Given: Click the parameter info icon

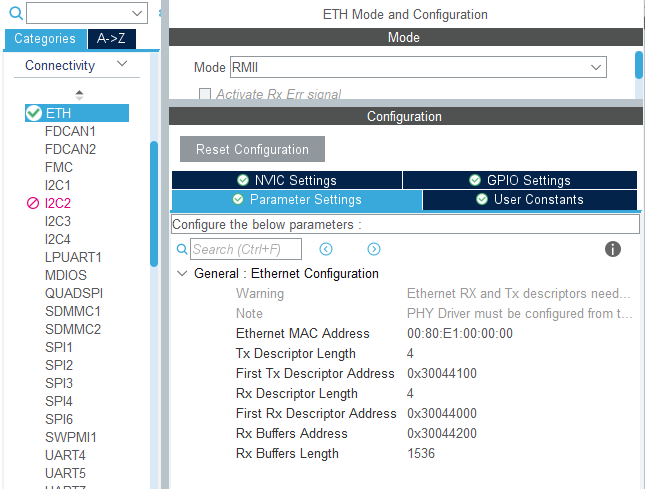Looking at the screenshot, I should 613,249.
